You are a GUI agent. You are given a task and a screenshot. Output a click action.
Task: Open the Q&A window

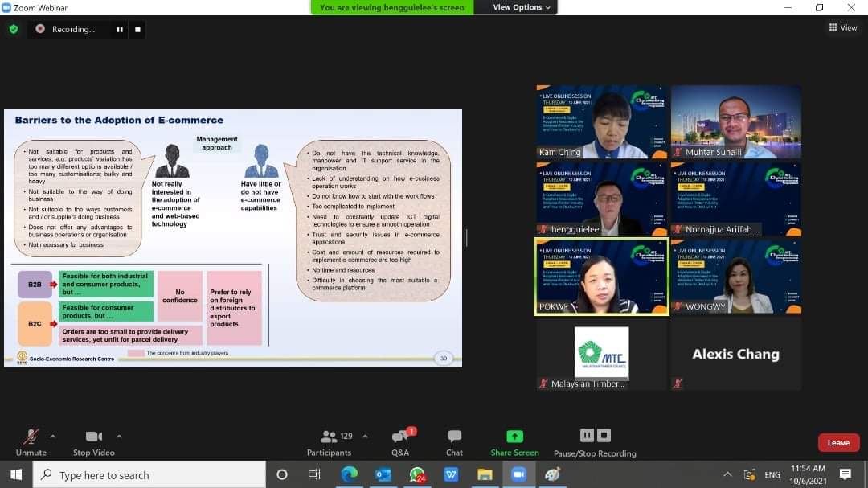(400, 443)
